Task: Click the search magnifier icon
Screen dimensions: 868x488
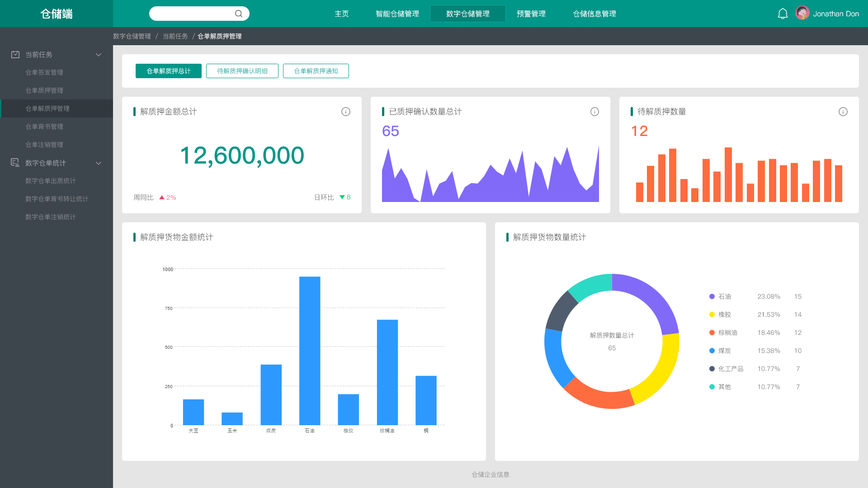Action: coord(239,14)
